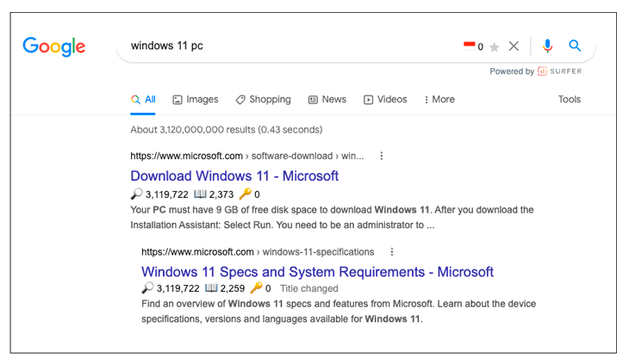Click the Google logo
Image resolution: width=629 pixels, height=364 pixels.
coord(53,46)
